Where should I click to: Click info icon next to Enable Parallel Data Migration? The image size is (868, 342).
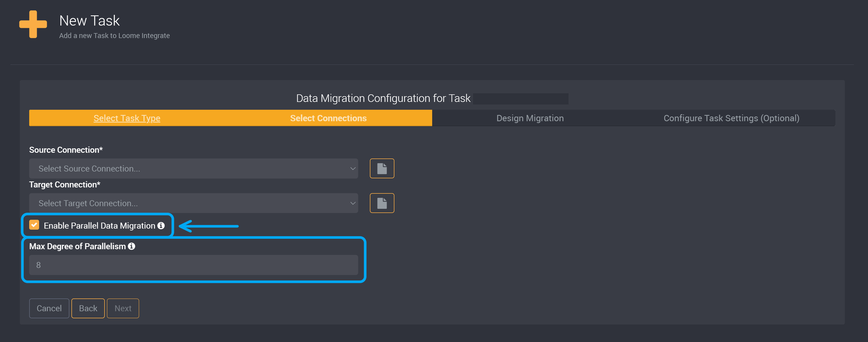161,225
